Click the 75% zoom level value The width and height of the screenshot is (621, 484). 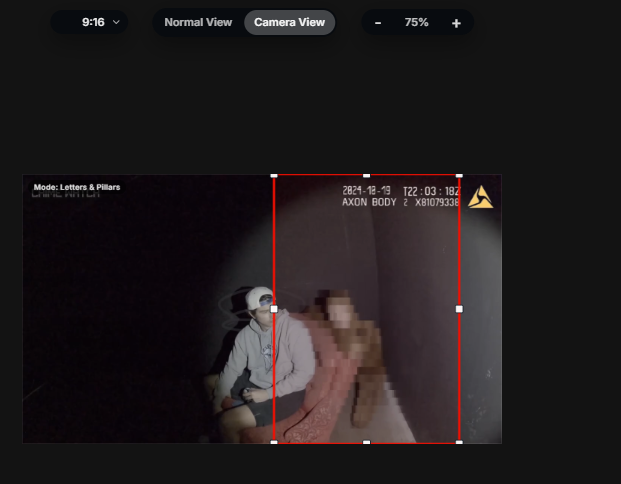pyautogui.click(x=417, y=22)
